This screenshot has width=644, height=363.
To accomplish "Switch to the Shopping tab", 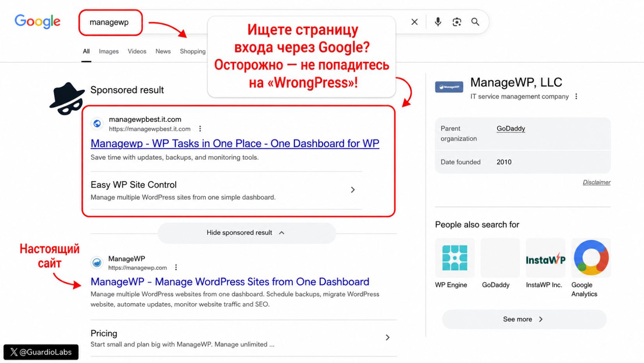I will (193, 51).
